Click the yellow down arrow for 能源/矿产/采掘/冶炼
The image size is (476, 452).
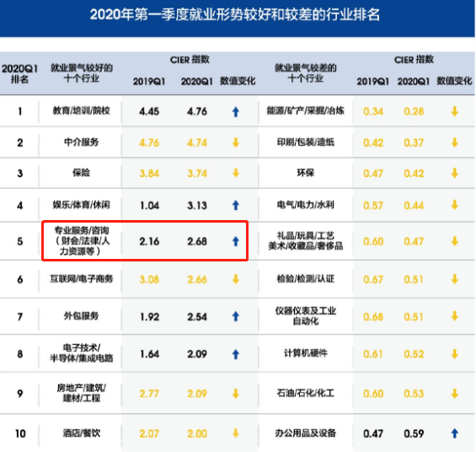(454, 111)
